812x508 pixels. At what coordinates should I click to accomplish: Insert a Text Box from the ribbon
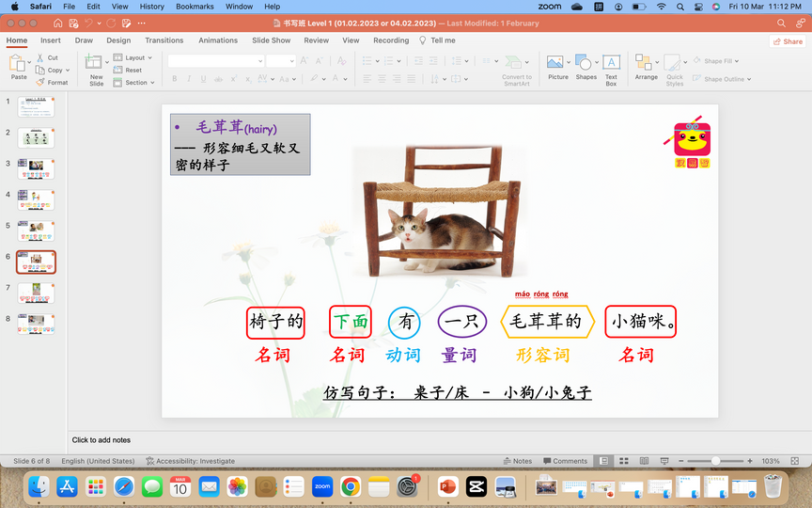pos(611,63)
